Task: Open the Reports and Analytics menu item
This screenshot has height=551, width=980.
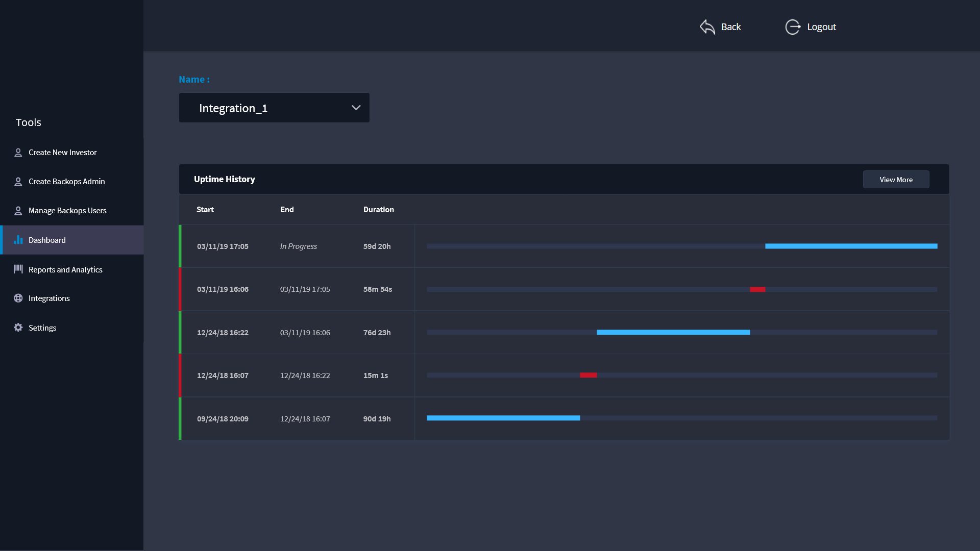Action: 65,270
